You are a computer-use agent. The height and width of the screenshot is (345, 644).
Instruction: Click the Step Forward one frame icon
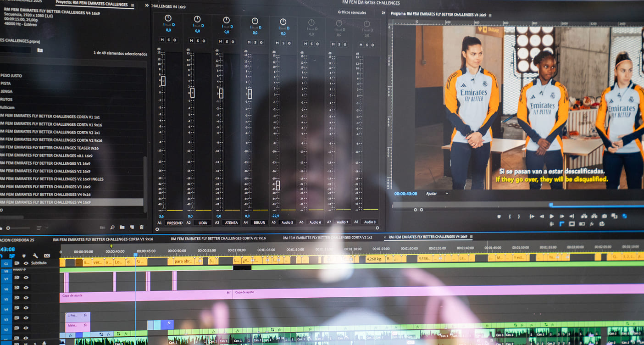(x=561, y=216)
